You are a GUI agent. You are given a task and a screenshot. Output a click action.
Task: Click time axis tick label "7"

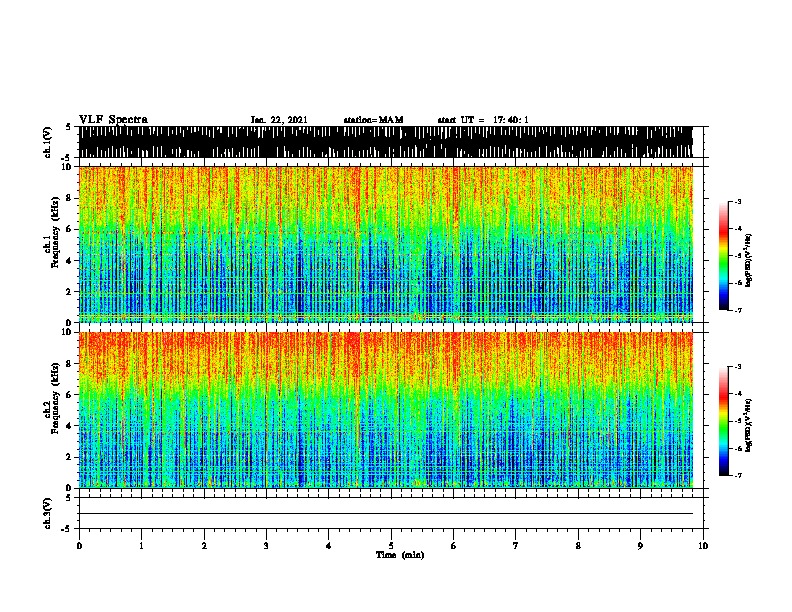(x=516, y=546)
